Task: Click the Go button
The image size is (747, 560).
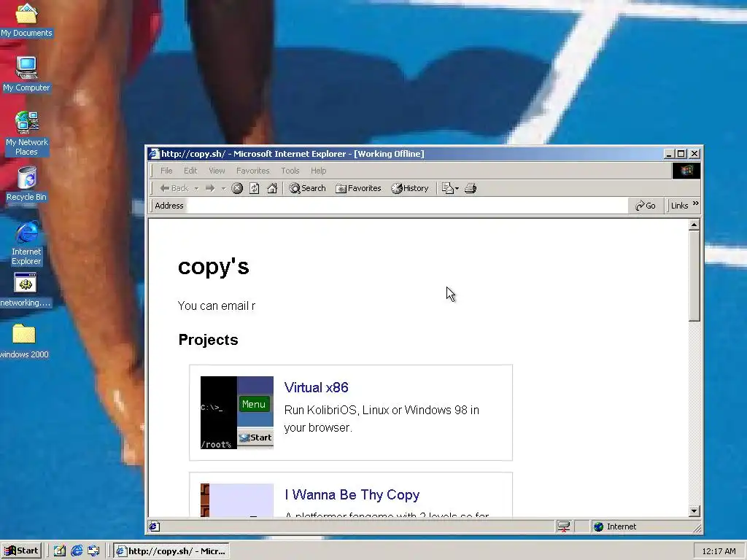Action: click(646, 206)
